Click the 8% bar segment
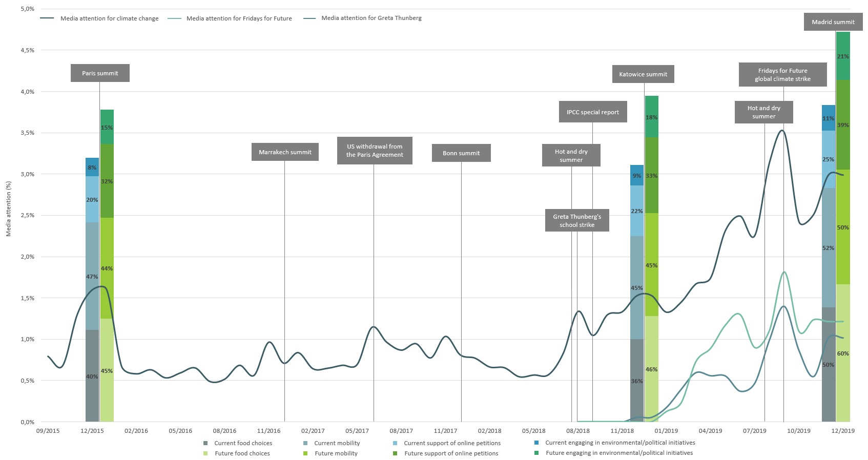 click(92, 167)
